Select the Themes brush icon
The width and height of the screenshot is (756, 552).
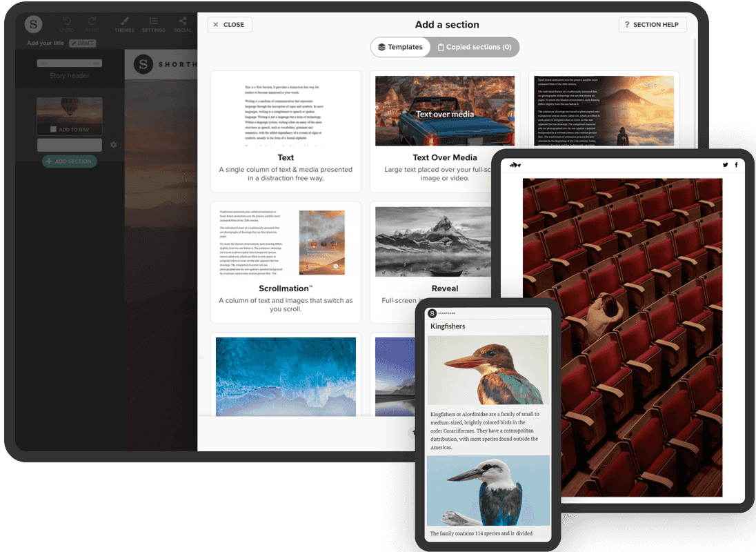tap(124, 21)
